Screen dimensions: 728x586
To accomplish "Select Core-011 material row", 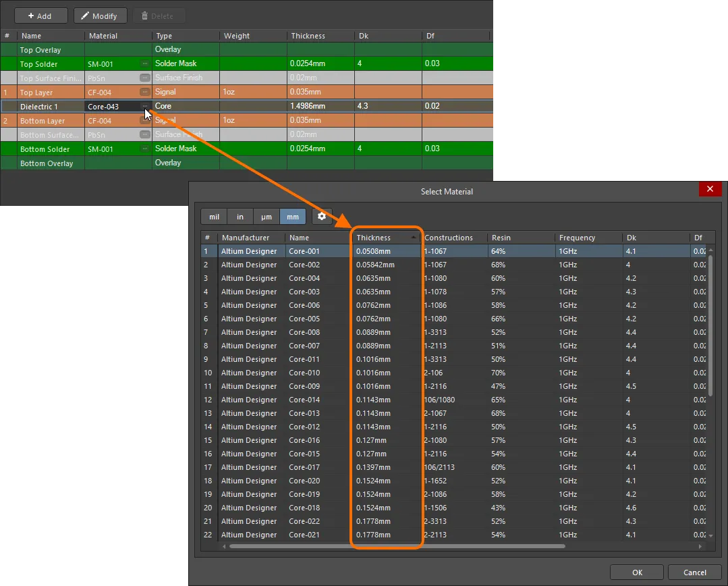I will click(x=453, y=359).
